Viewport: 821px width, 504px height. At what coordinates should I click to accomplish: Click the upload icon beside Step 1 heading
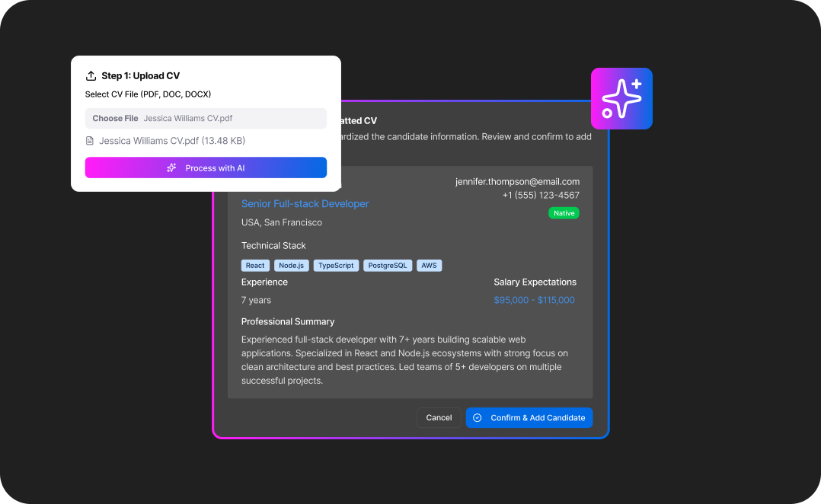91,76
